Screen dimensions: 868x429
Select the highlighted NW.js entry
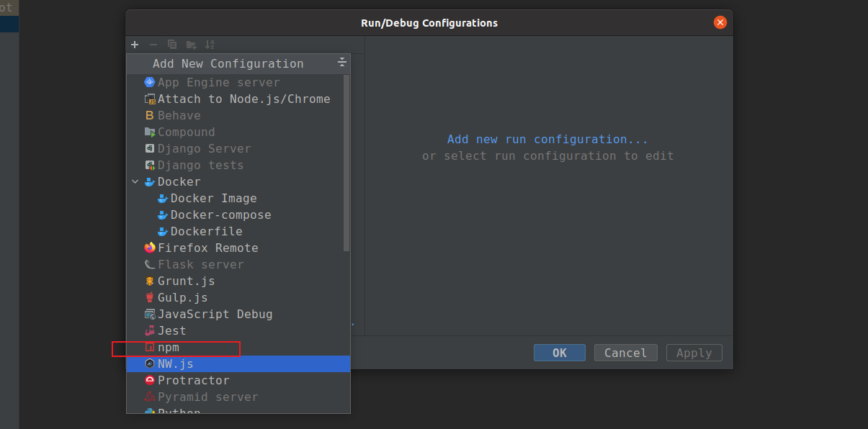238,363
